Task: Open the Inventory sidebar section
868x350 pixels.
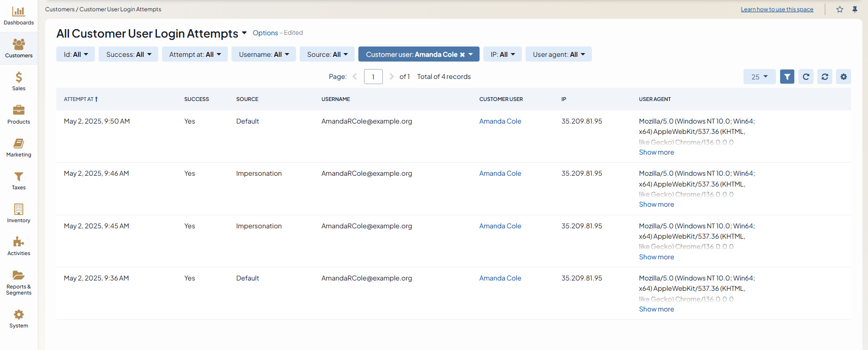Action: (x=19, y=213)
